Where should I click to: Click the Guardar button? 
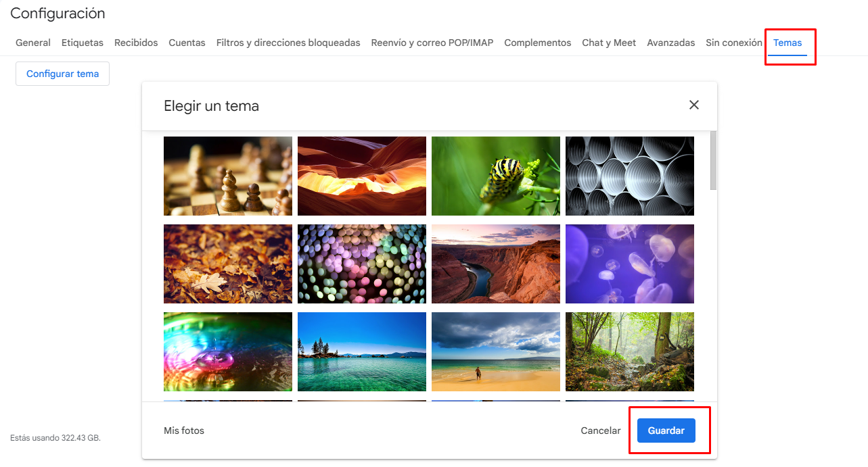pyautogui.click(x=666, y=431)
